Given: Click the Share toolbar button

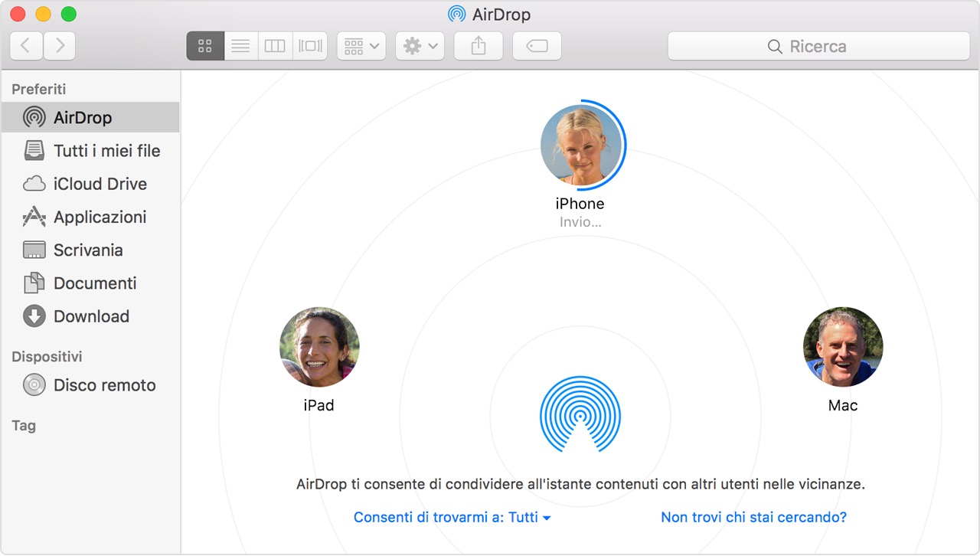Looking at the screenshot, I should pyautogui.click(x=479, y=46).
